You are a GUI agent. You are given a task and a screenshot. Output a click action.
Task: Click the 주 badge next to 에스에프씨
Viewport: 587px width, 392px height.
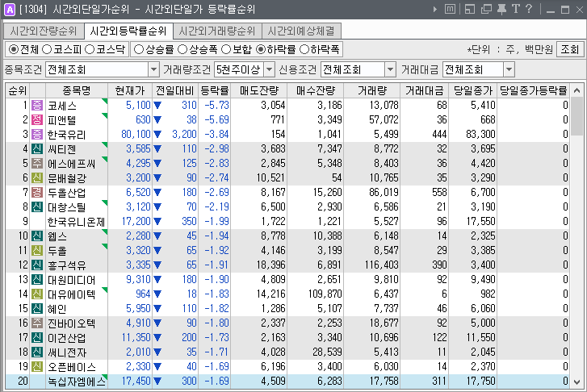click(x=36, y=164)
